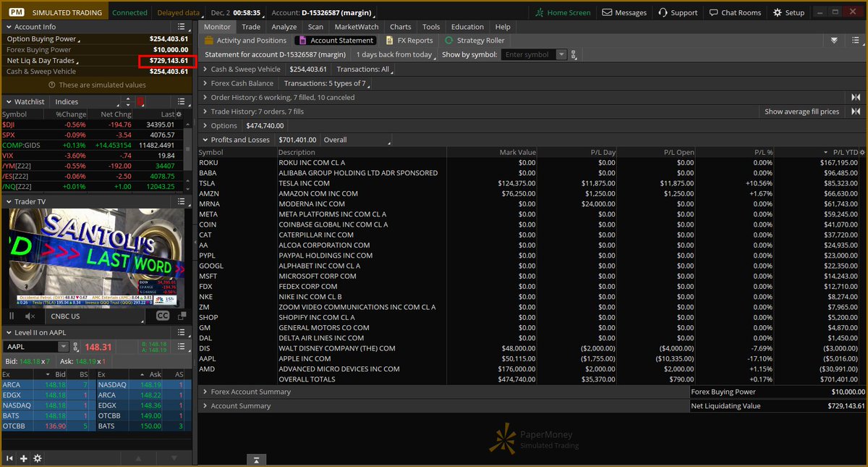Click the collapse arrow below the statement
Viewport: 868px width, 467px height.
[x=256, y=460]
